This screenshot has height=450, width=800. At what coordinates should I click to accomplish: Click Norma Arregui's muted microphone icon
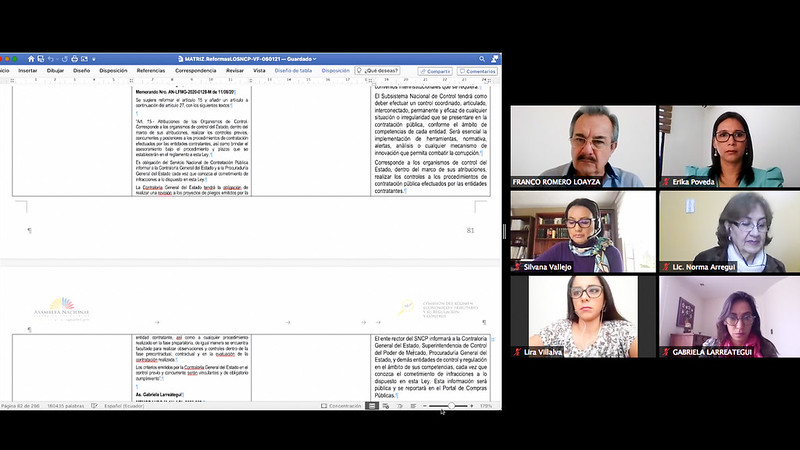666,267
